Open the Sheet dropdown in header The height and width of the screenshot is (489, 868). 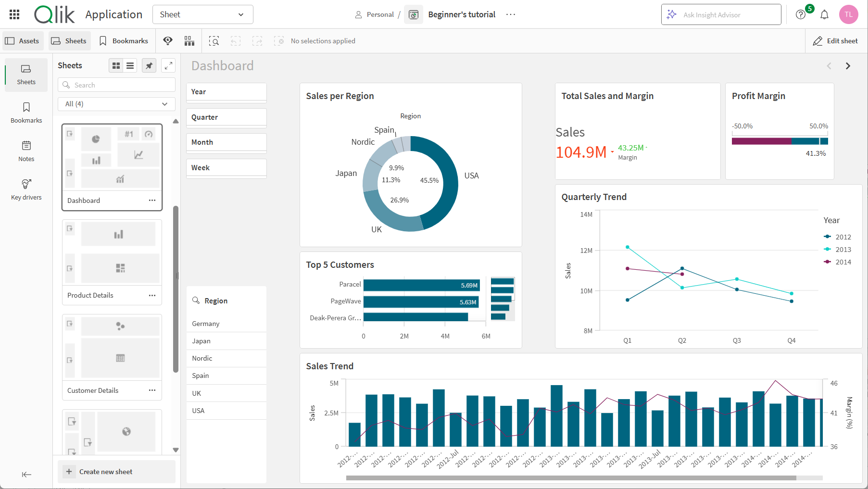[x=202, y=14]
